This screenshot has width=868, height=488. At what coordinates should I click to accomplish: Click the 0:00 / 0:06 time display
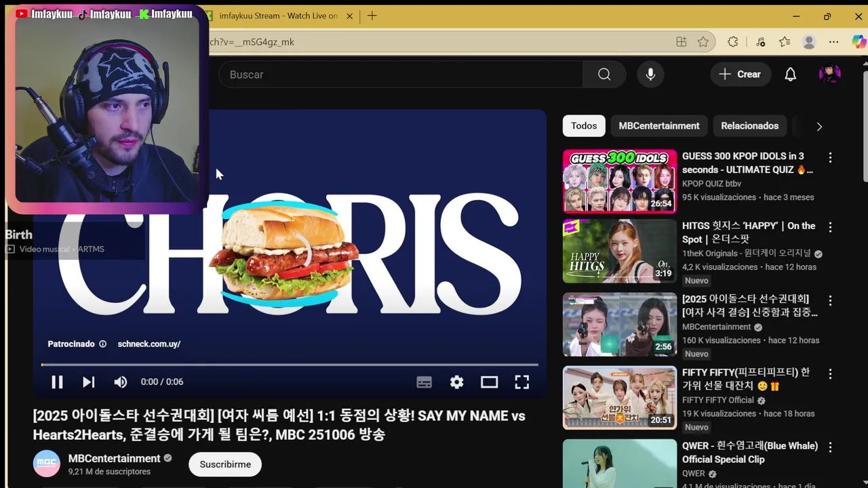click(x=162, y=382)
